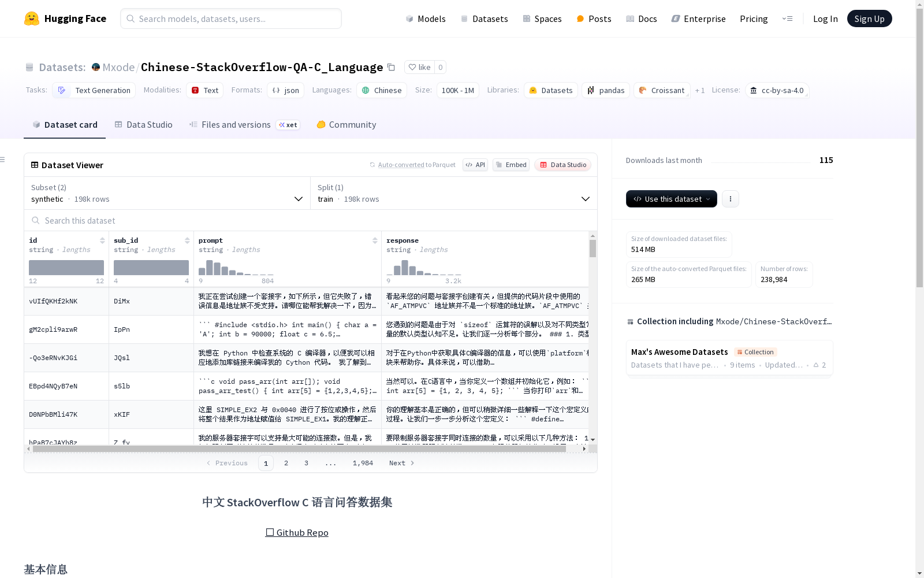Click the Log In link
Screen dimensions: 924x578
click(825, 18)
